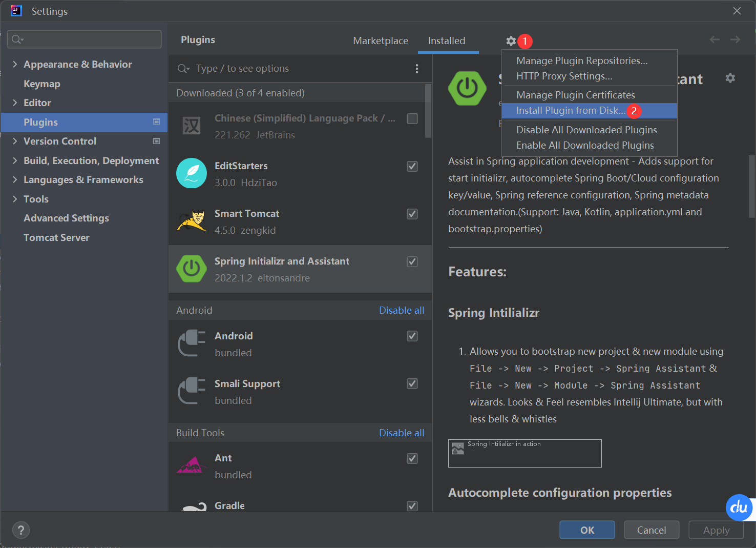Expand Languages & Frameworks node
This screenshot has width=756, height=548.
(15, 179)
